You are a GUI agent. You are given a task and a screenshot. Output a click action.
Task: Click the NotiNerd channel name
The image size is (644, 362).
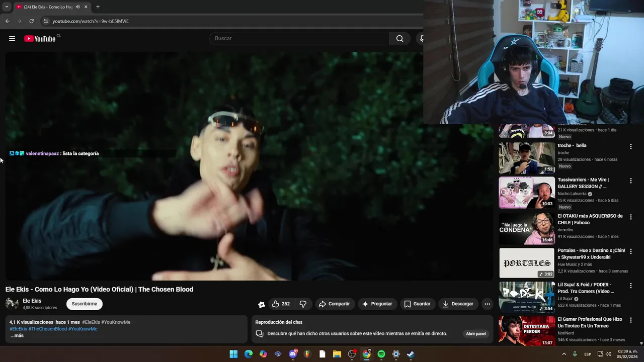tap(566, 333)
